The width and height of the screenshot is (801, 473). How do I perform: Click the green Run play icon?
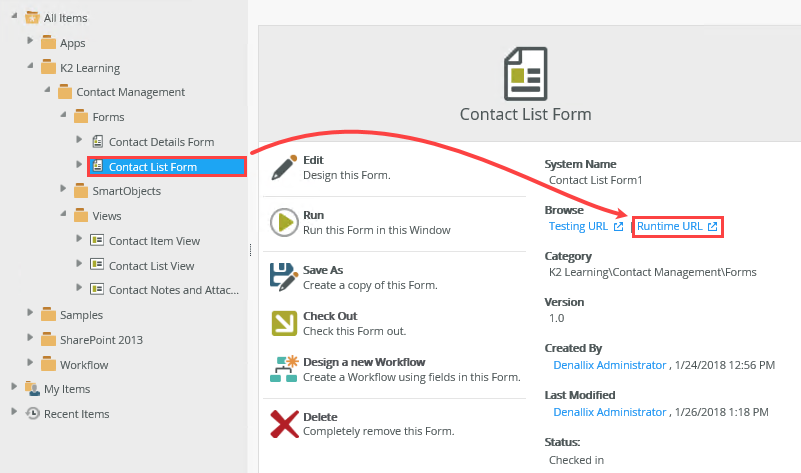pyautogui.click(x=284, y=222)
